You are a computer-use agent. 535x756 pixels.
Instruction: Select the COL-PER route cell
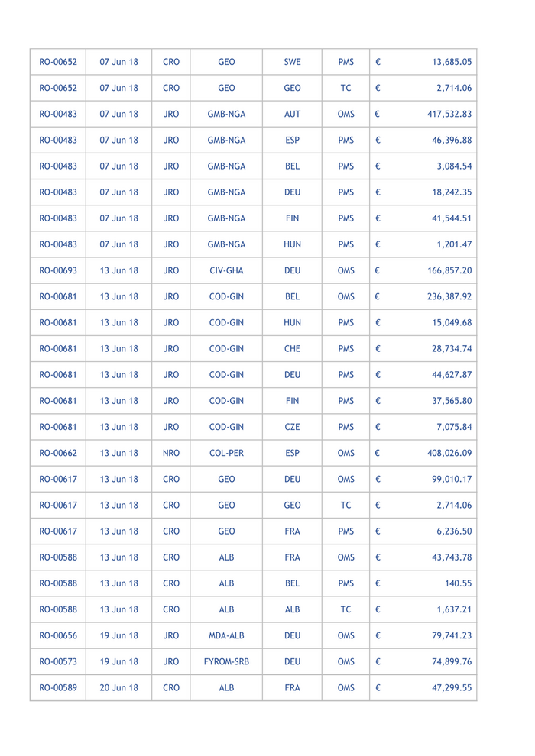click(226, 453)
